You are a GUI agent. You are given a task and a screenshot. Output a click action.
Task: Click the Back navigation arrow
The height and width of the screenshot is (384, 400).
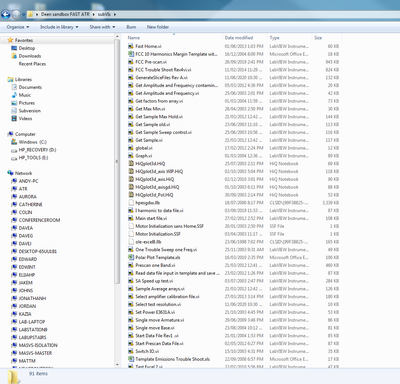pos(6,14)
